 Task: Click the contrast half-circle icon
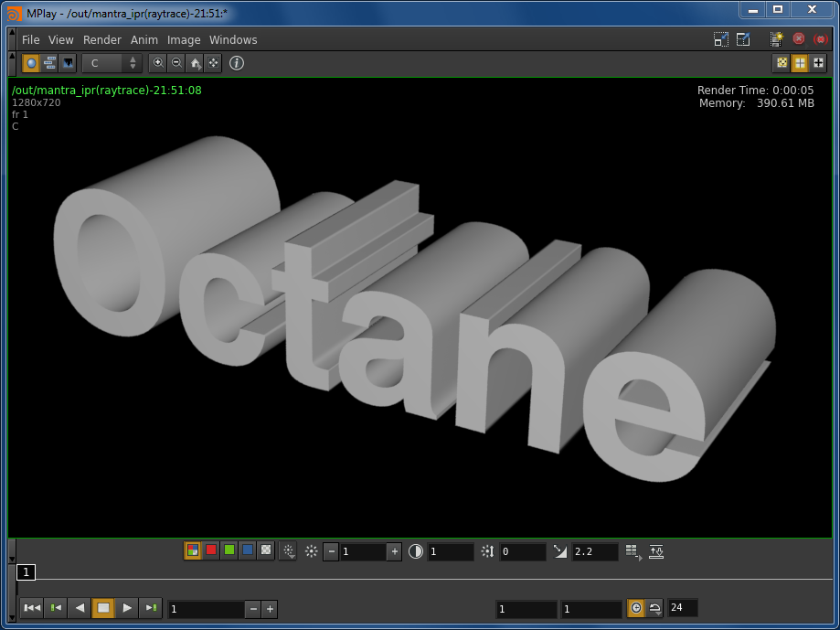(416, 551)
